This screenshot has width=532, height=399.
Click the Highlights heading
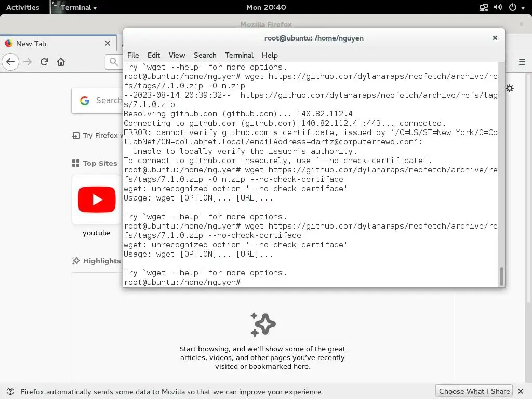point(102,261)
